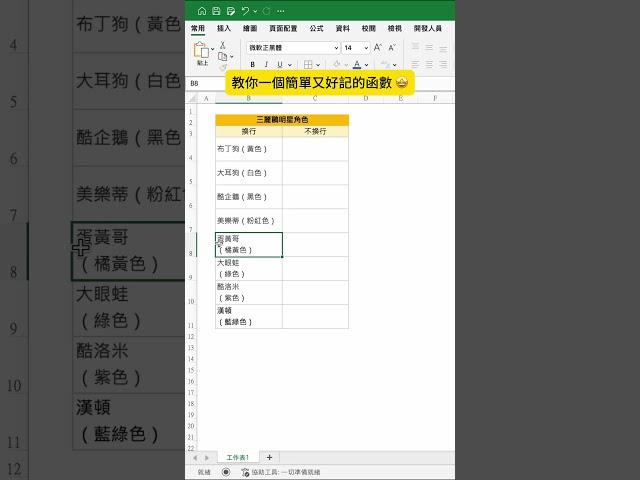Click the 貼上 paste label button
Screen dimensions: 640x480
[x=202, y=63]
